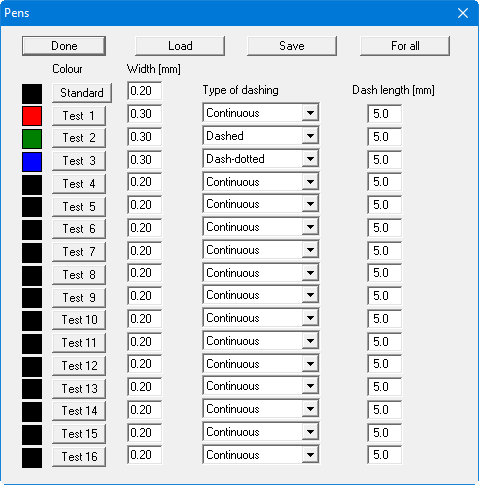Viewport: 479px width, 485px height.
Task: Click the Test 2 dash length field
Action: [x=385, y=137]
